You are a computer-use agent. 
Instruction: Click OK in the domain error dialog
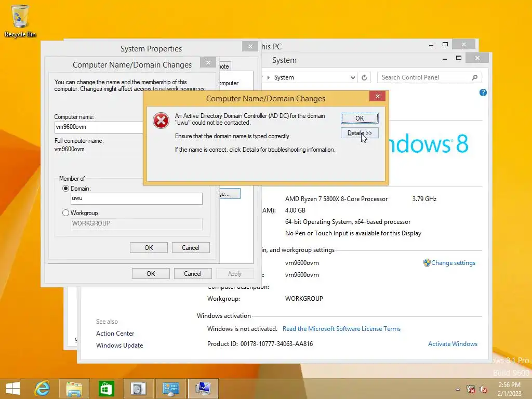360,118
